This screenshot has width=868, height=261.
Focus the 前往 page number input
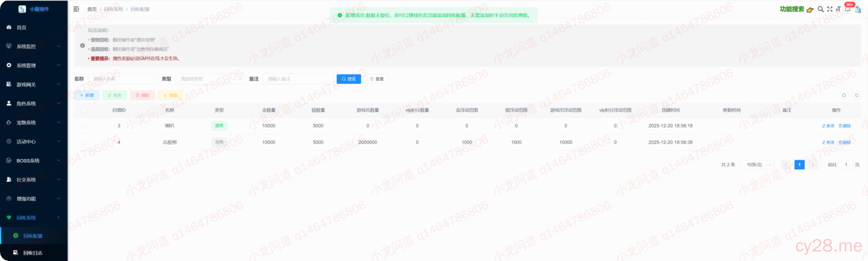click(x=845, y=164)
